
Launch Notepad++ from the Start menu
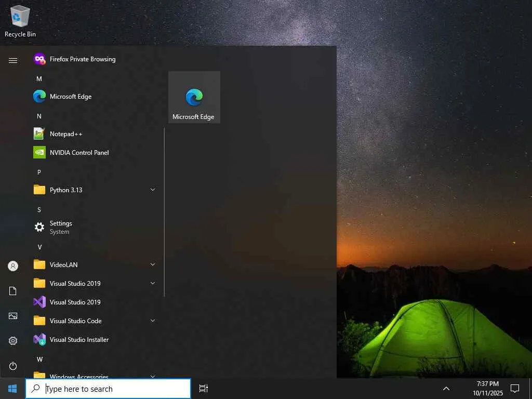(x=95, y=134)
